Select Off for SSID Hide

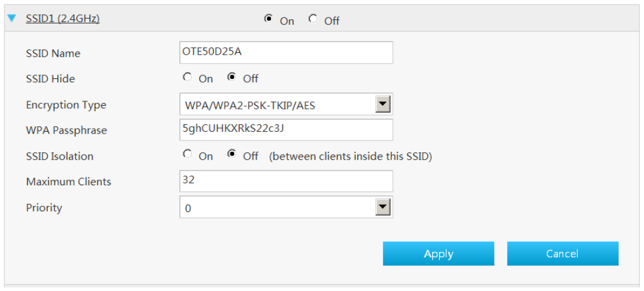click(232, 77)
